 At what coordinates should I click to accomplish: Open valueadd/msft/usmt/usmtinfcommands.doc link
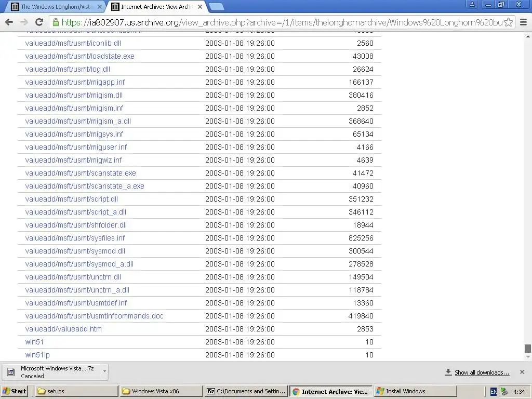(x=95, y=316)
